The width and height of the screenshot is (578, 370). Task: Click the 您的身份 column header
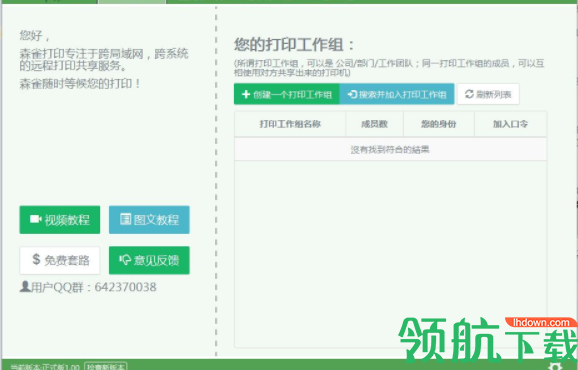pyautogui.click(x=439, y=124)
